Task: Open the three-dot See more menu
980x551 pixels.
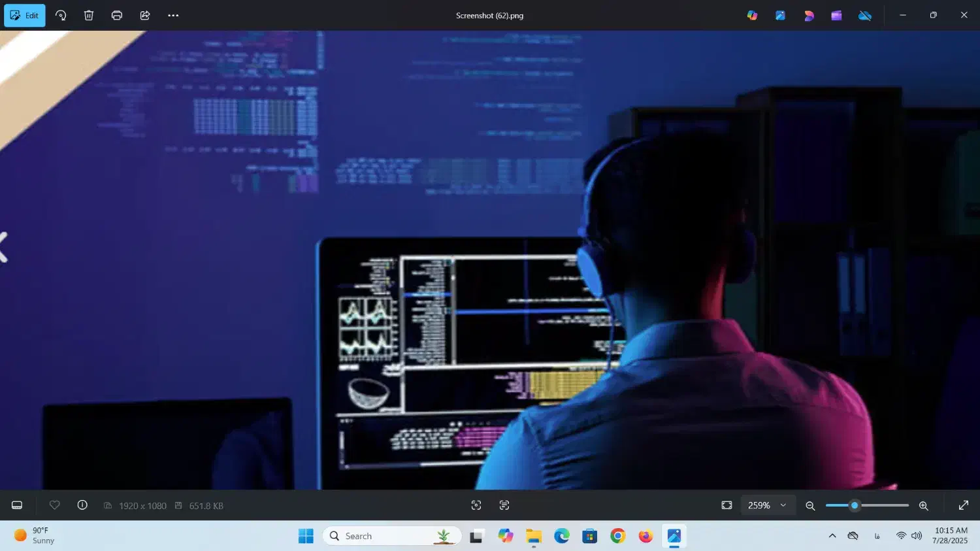Action: [x=173, y=16]
